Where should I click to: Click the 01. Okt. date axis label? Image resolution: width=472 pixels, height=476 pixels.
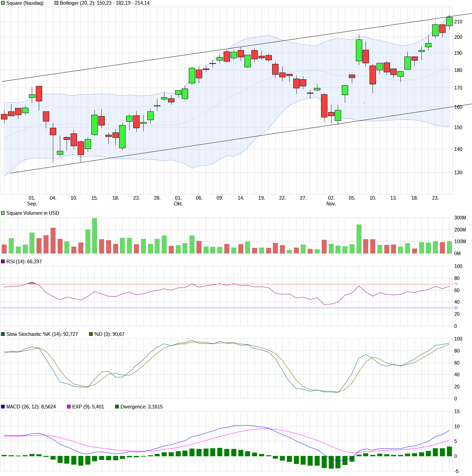pos(178,201)
